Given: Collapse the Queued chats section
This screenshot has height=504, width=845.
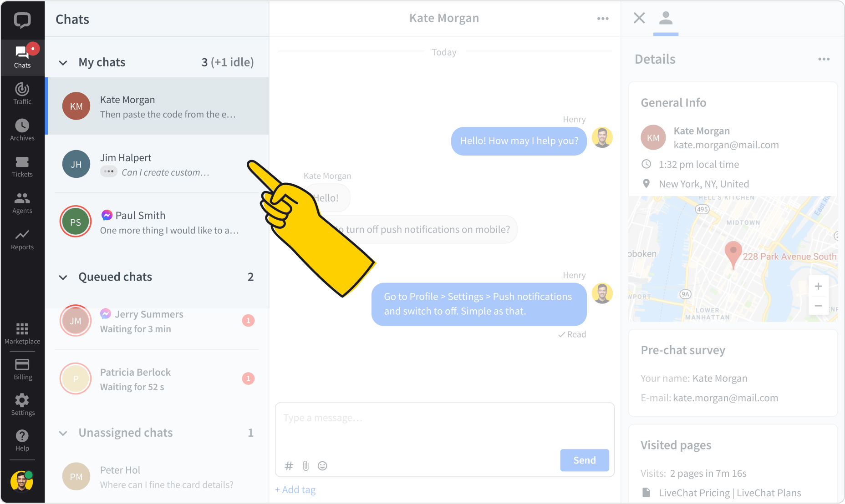Looking at the screenshot, I should pyautogui.click(x=63, y=277).
